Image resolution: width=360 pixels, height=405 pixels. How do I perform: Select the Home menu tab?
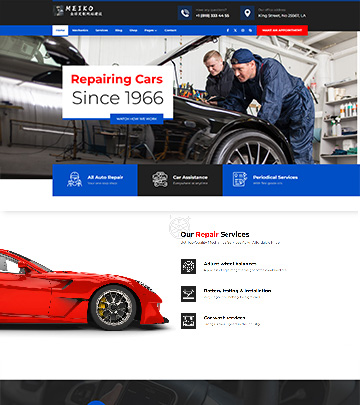[x=60, y=30]
